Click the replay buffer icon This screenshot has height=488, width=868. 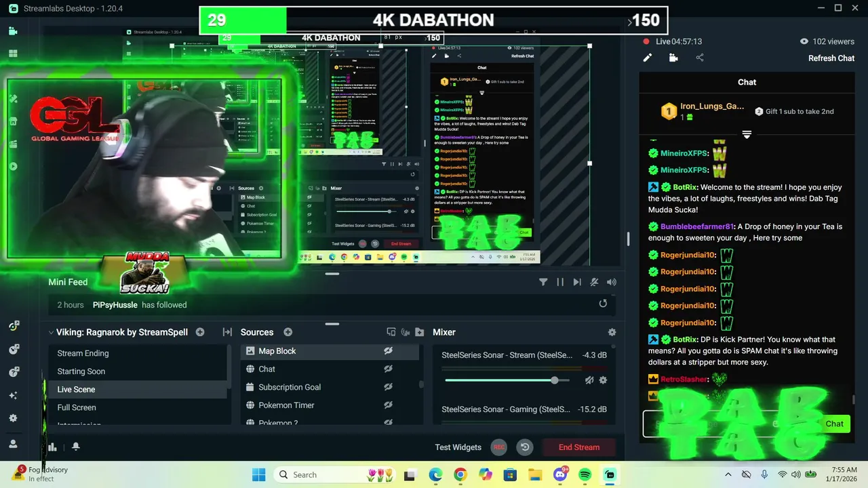click(525, 447)
